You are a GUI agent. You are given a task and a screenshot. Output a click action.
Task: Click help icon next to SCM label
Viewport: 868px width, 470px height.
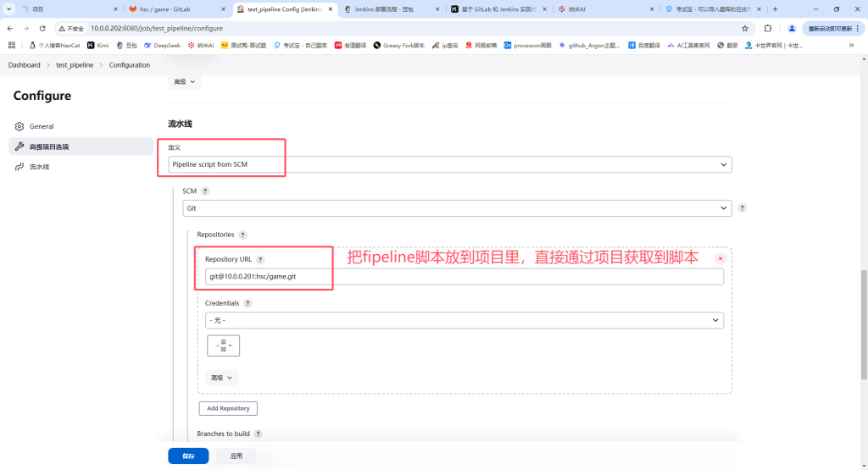(205, 191)
